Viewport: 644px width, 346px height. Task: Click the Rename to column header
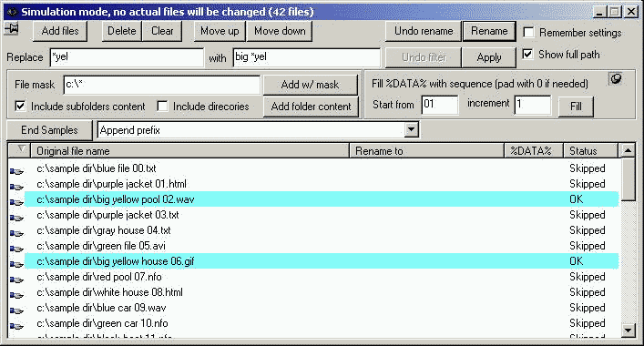(x=426, y=150)
